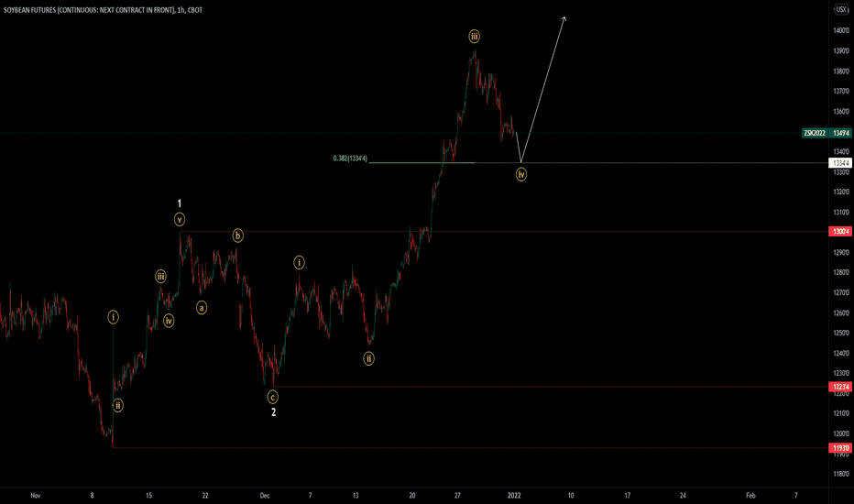Image resolution: width=854 pixels, height=504 pixels.
Task: Select the white 1334'4 price label
Action: point(839,163)
